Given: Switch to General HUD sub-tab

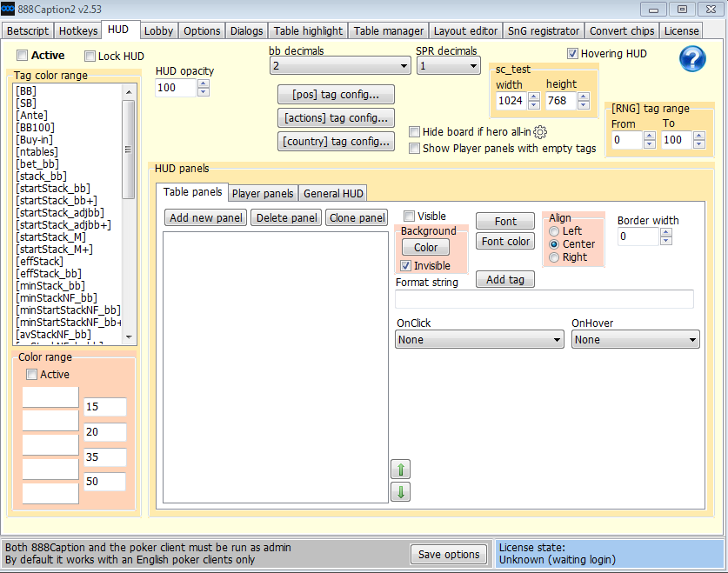Looking at the screenshot, I should [333, 194].
